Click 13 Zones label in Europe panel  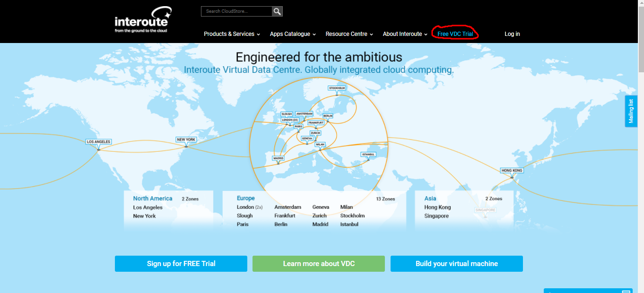pyautogui.click(x=385, y=199)
